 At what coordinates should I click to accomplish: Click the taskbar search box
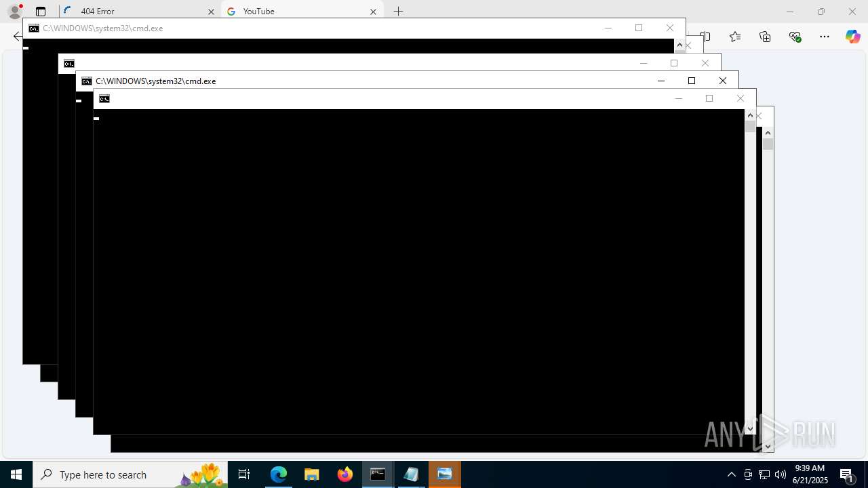pyautogui.click(x=130, y=474)
